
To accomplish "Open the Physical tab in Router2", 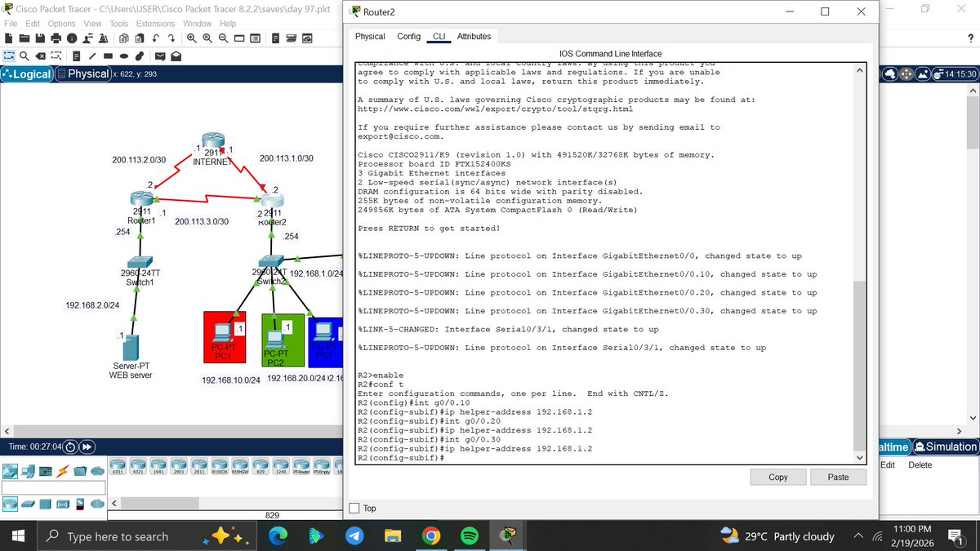I will click(x=370, y=37).
